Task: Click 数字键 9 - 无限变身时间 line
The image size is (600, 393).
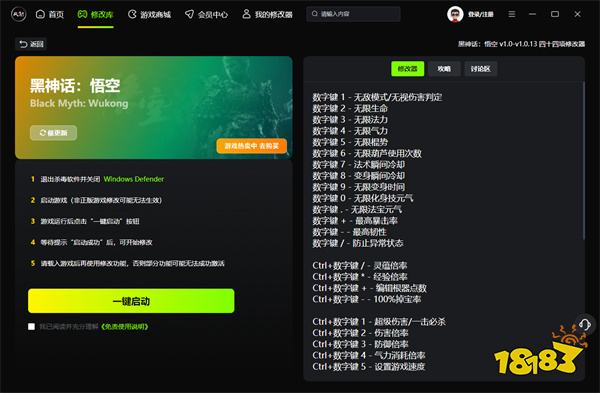Action: coord(359,187)
